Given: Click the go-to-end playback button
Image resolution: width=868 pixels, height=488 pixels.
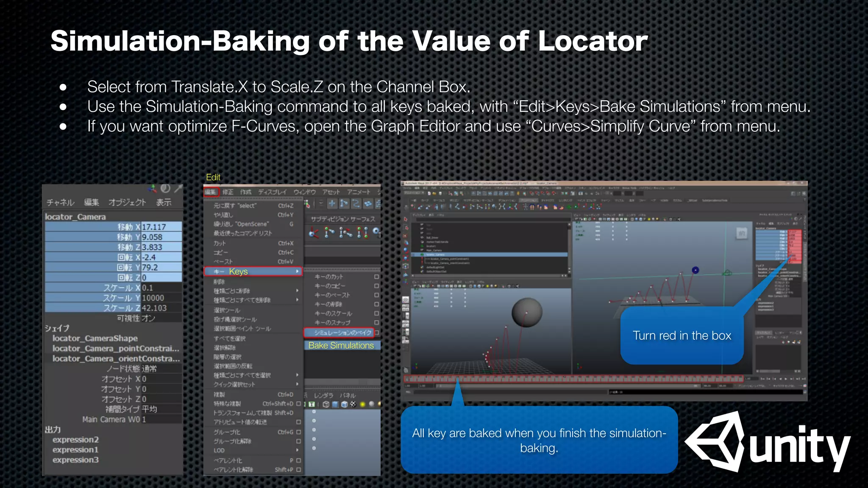Looking at the screenshot, I should (803, 379).
